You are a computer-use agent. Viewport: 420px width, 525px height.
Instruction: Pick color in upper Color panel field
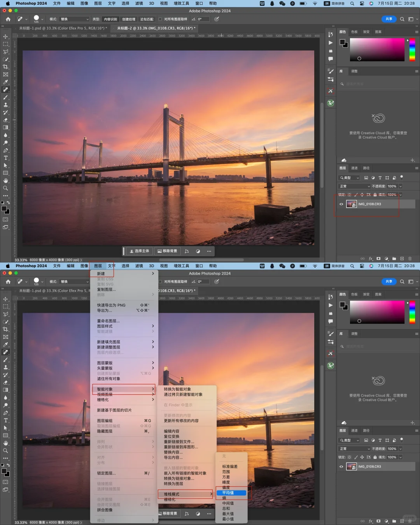pos(377,49)
